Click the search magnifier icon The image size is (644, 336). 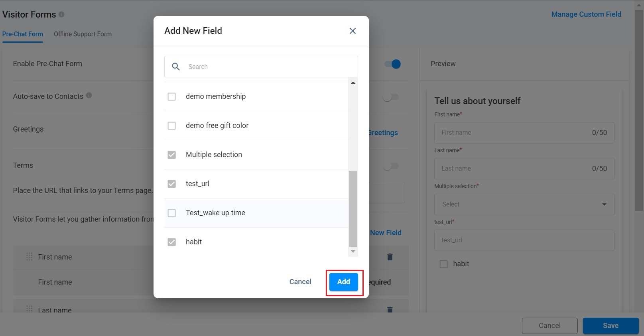[x=176, y=67]
